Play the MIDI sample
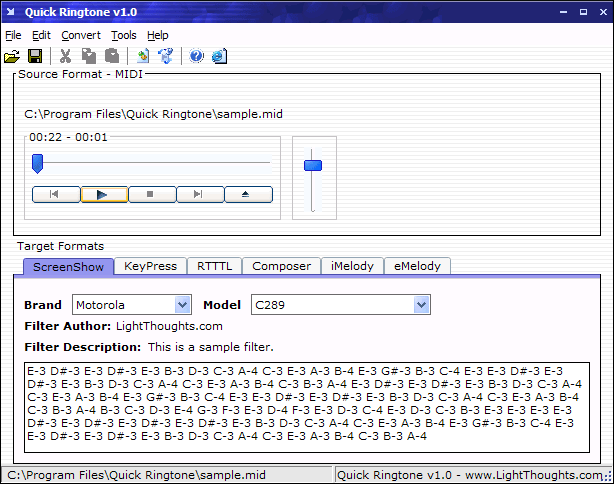Viewport: 614px width, 484px height. click(104, 195)
